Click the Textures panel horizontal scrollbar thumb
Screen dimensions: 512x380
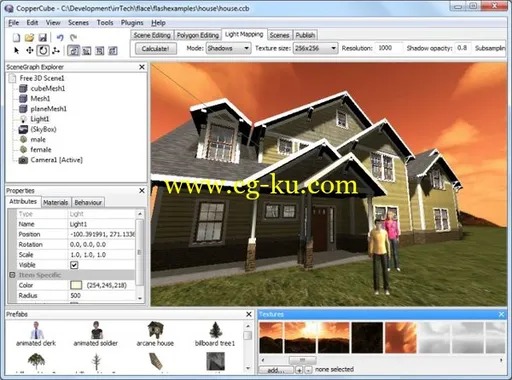pos(302,360)
